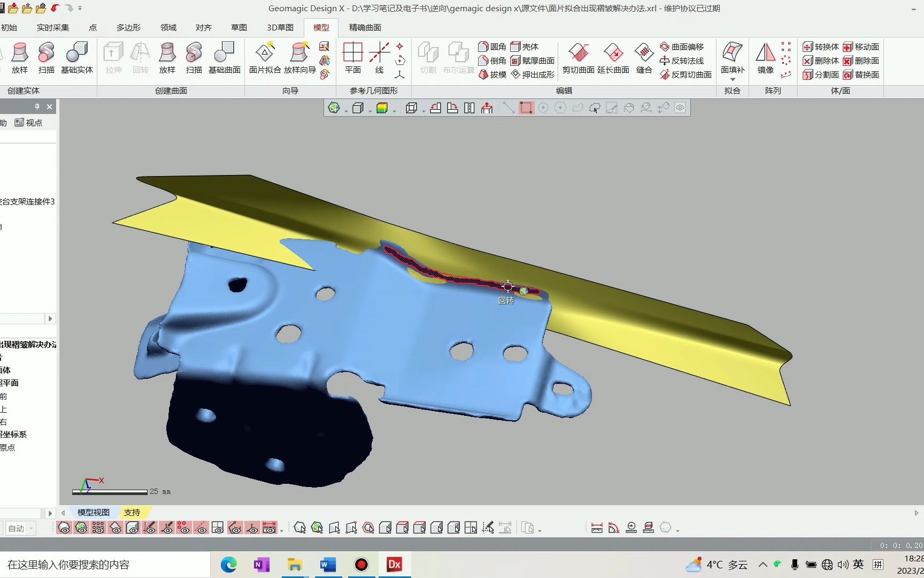
Task: Toggle region visibility eye icon
Action: click(x=81, y=528)
